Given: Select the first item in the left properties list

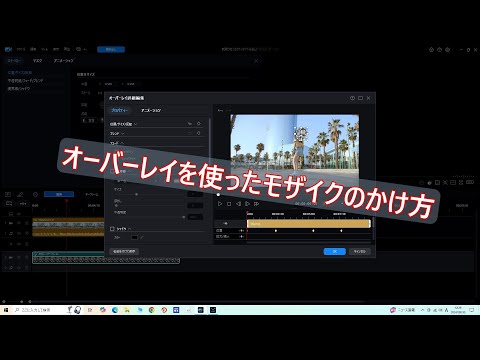Looking at the screenshot, I should (x=20, y=72).
